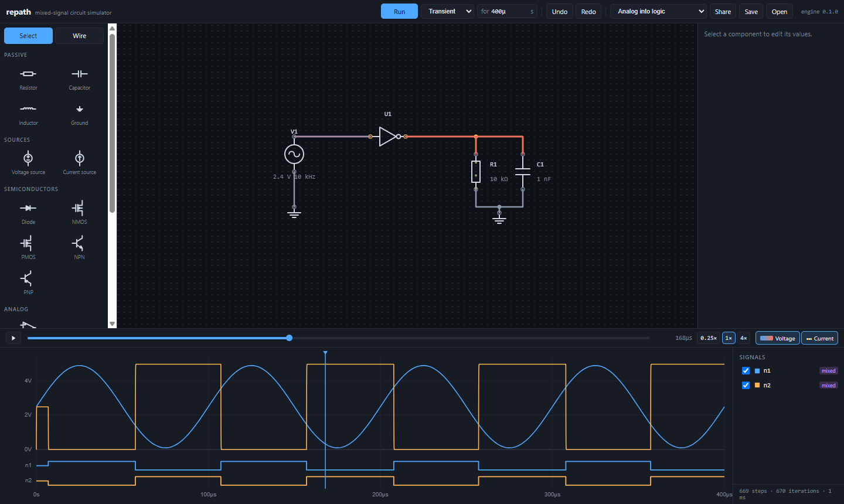Image resolution: width=844 pixels, height=504 pixels.
Task: Click the orange n2 color swatch
Action: coord(757,385)
